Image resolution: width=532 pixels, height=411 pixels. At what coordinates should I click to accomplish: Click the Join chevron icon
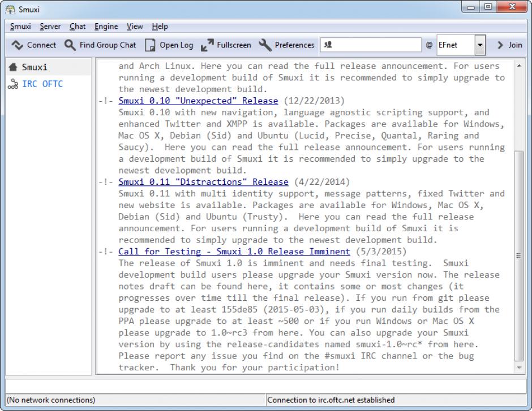point(500,45)
